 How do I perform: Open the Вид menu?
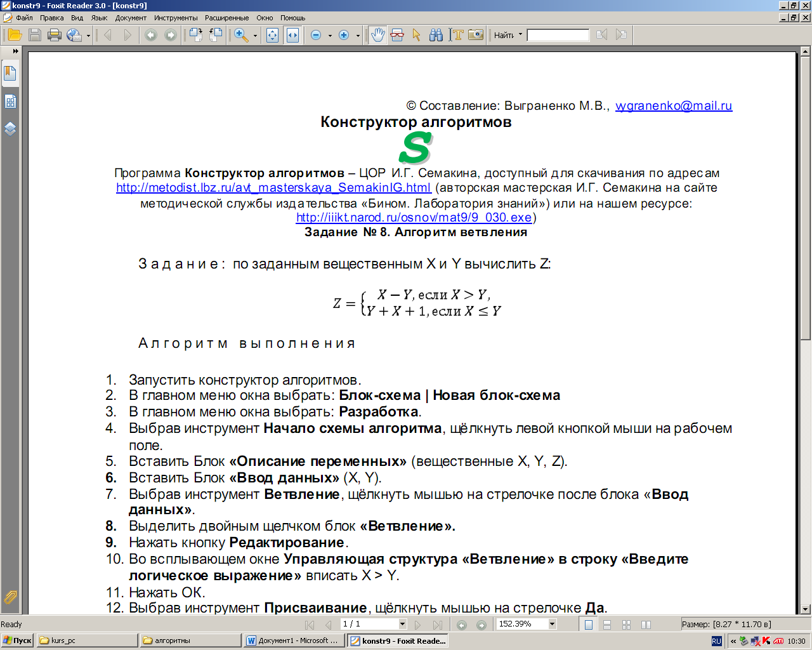[77, 18]
